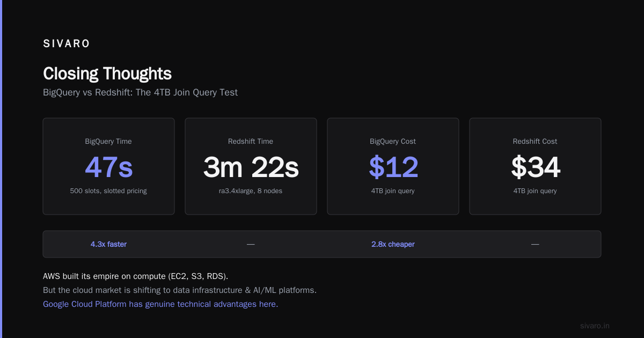This screenshot has width=644, height=338.
Task: Click the SIVARO brand name
Action: point(67,44)
